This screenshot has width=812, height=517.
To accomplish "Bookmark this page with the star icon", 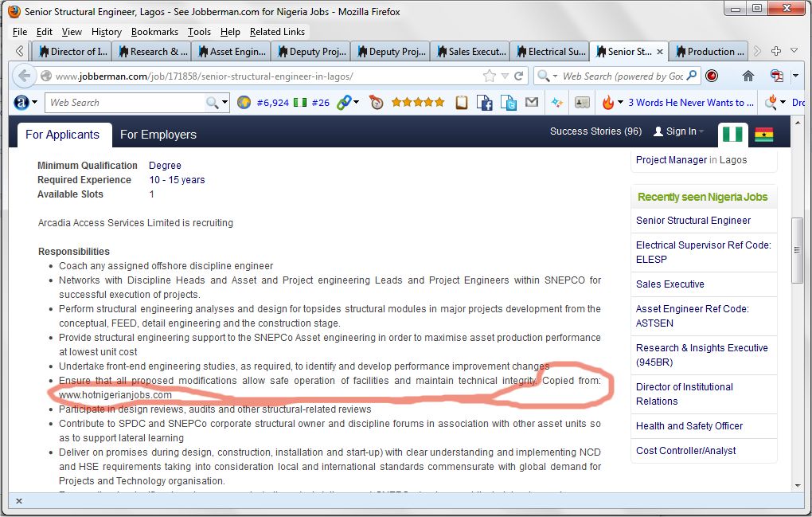I will click(x=489, y=76).
